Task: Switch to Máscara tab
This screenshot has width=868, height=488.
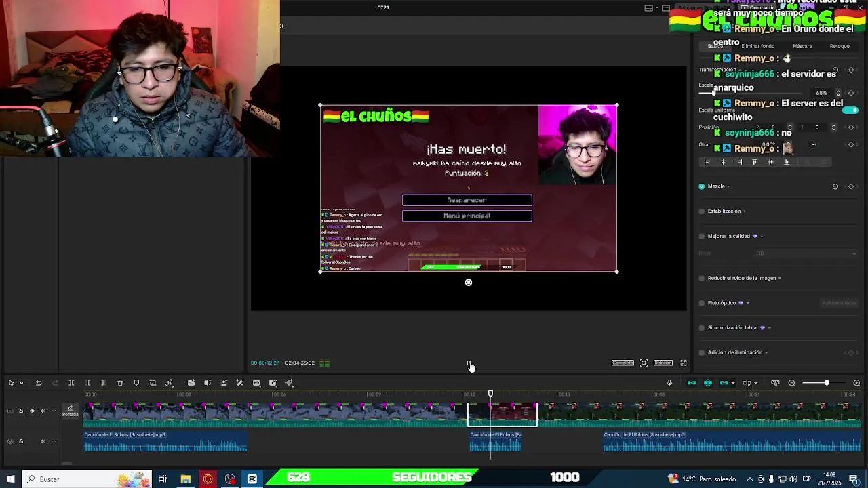Action: 802,46
